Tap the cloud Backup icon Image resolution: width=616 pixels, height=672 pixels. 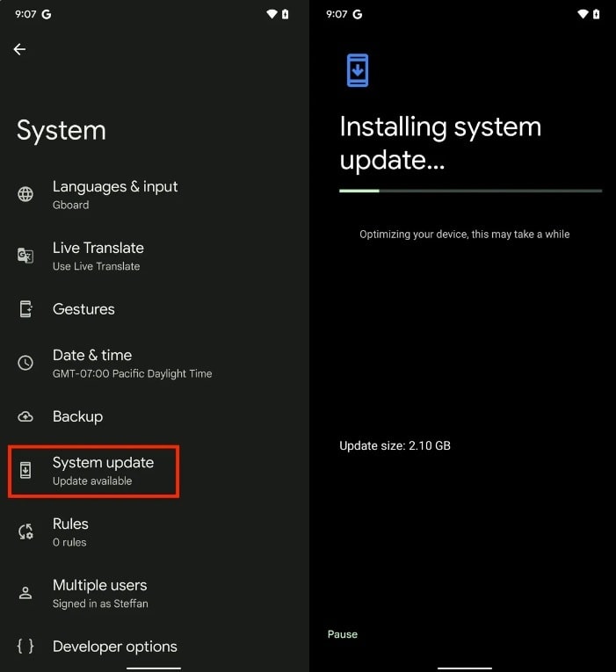[25, 416]
